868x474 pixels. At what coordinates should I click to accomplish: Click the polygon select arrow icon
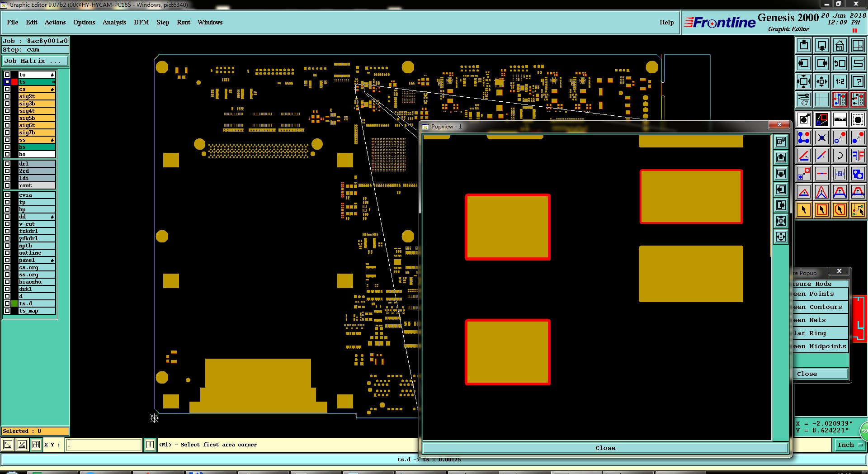pos(840,210)
